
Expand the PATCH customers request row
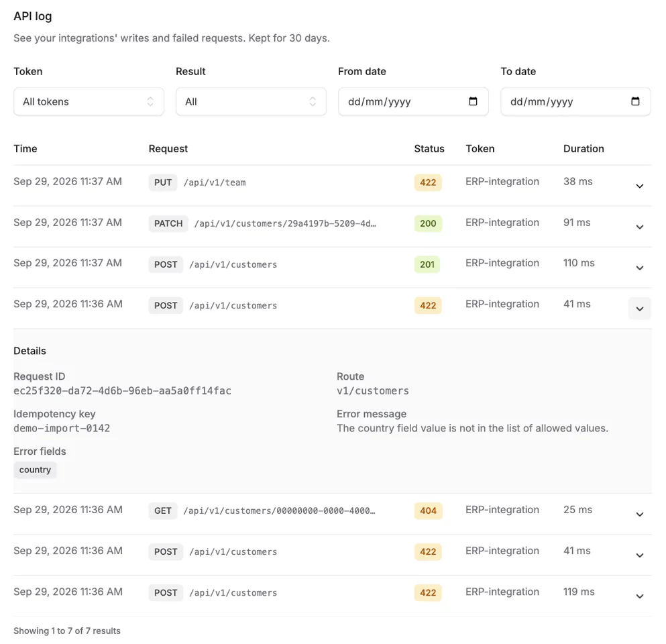tap(639, 227)
